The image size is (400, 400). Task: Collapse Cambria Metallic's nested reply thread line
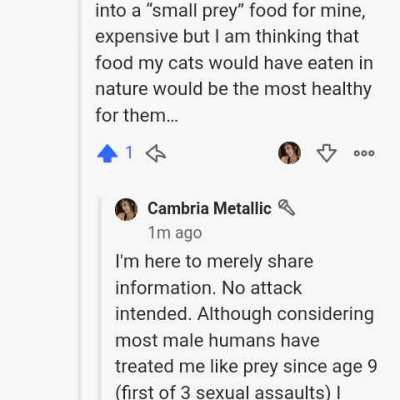pyautogui.click(x=100, y=298)
